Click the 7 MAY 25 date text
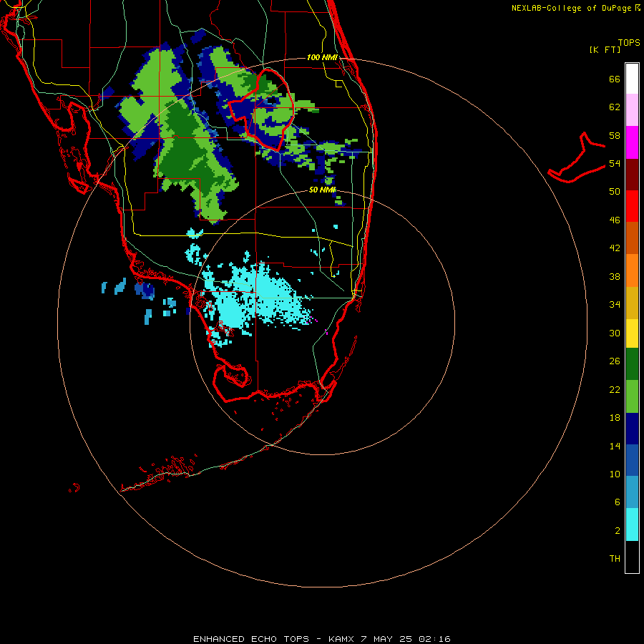 (x=386, y=639)
